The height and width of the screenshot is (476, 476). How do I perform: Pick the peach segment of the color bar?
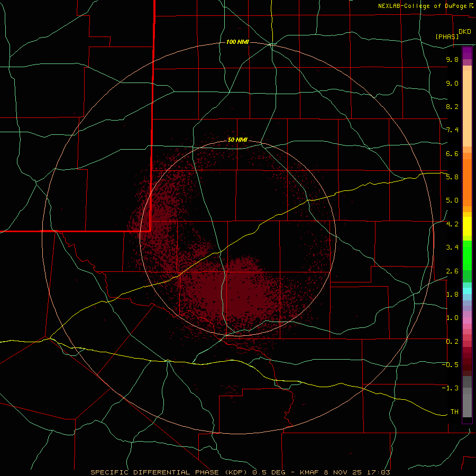click(467, 108)
